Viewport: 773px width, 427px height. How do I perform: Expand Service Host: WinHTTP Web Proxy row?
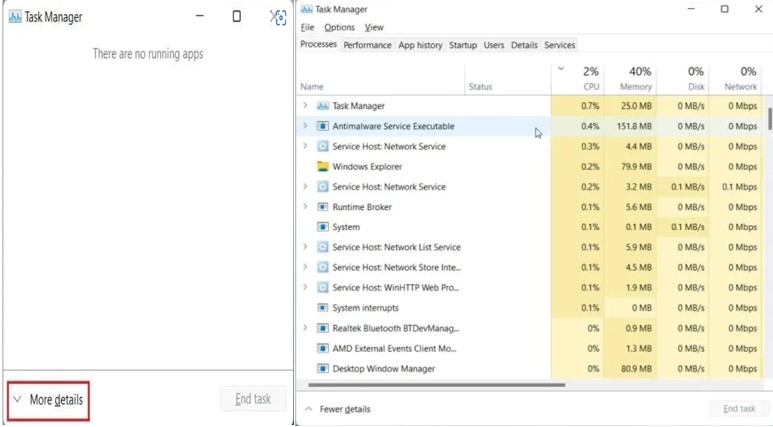click(x=305, y=287)
